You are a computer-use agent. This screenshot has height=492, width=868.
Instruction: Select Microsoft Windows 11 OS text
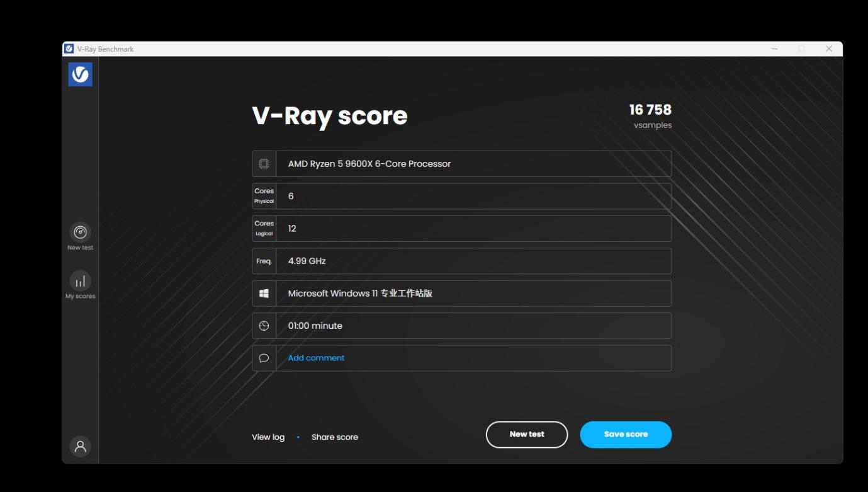pyautogui.click(x=360, y=294)
